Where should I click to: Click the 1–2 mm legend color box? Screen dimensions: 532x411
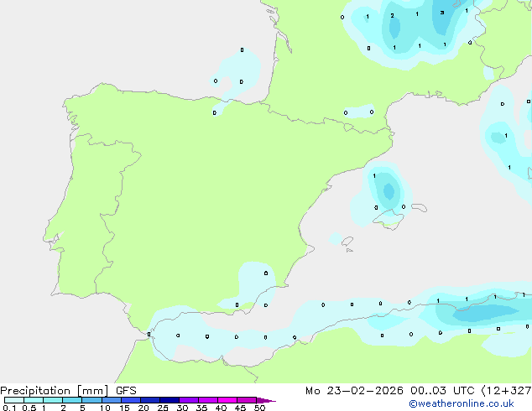[53, 400]
